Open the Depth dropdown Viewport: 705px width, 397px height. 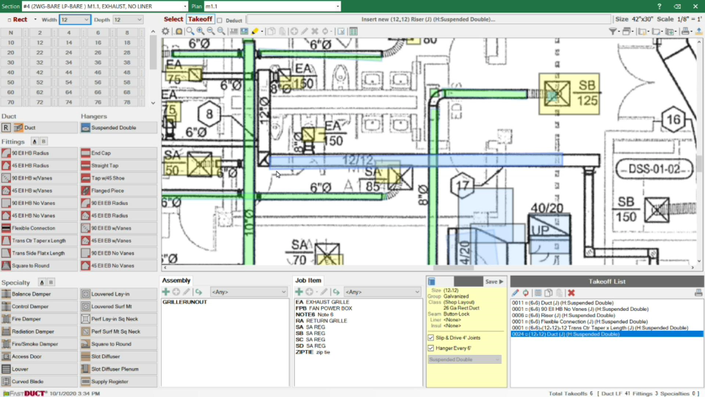pyautogui.click(x=139, y=20)
